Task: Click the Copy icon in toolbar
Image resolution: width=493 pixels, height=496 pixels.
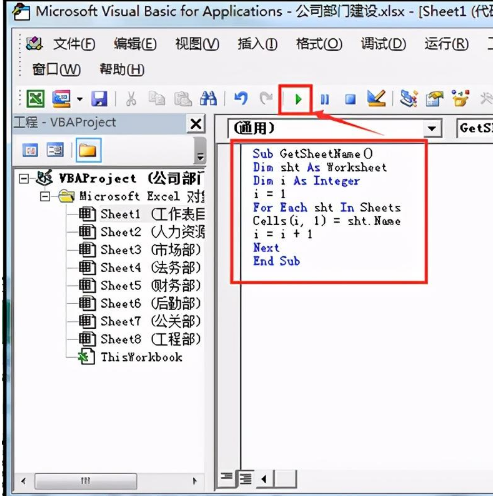Action: coord(156,98)
